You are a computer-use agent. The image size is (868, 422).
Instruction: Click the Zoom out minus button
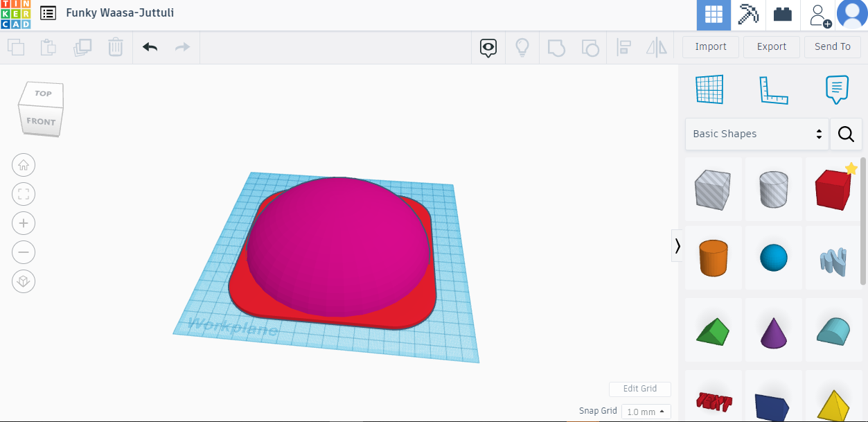[x=24, y=252]
